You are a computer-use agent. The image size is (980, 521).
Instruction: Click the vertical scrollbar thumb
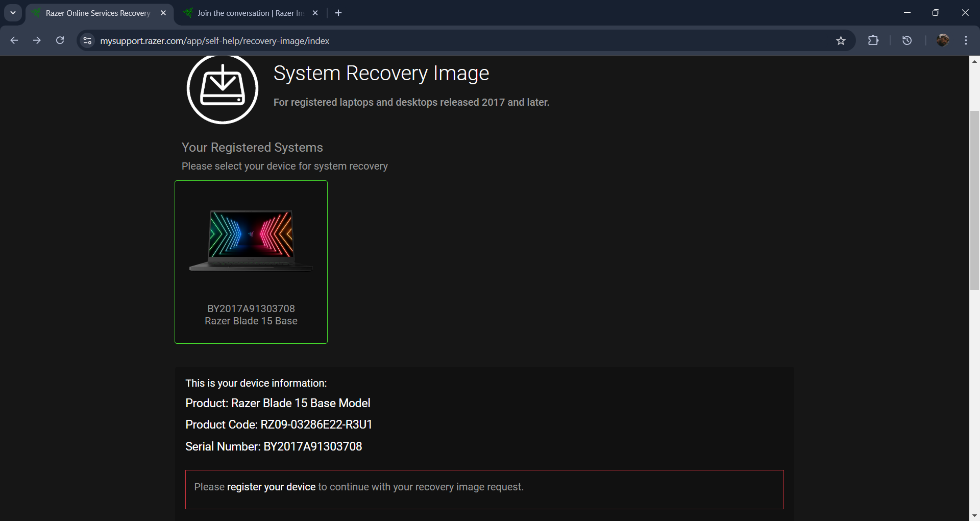[x=974, y=200]
